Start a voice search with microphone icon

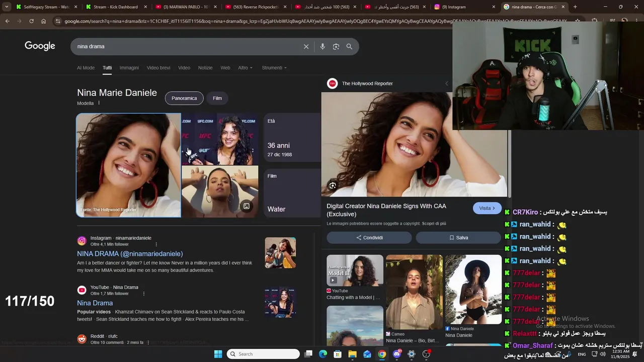pos(323,46)
